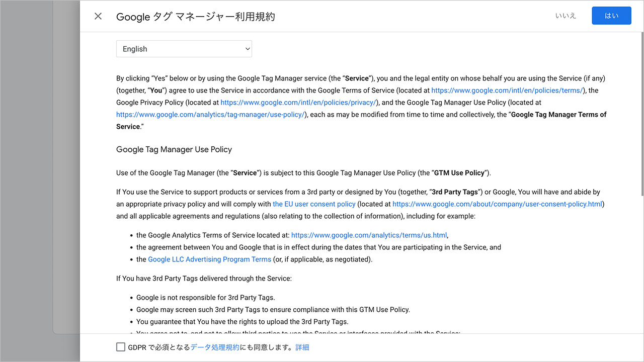
Task: Click the いいえ button to decline terms
Action: (x=566, y=16)
